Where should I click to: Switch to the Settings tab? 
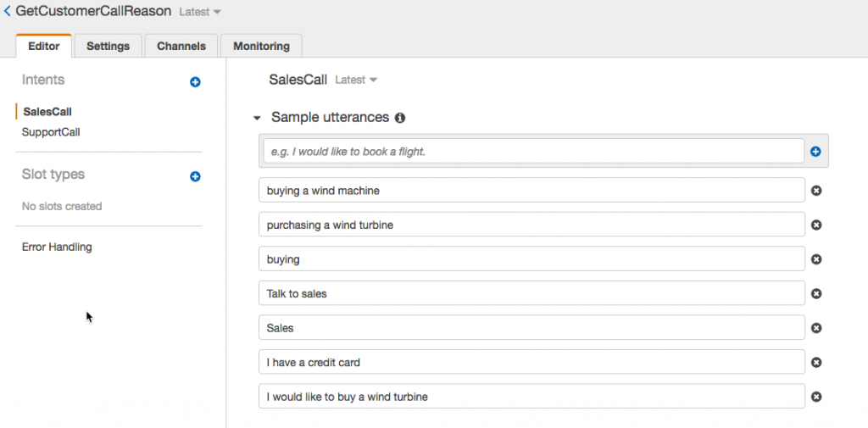tap(108, 46)
